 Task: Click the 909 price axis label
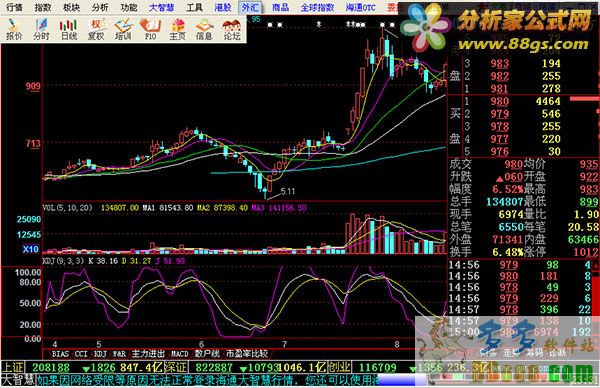click(33, 86)
